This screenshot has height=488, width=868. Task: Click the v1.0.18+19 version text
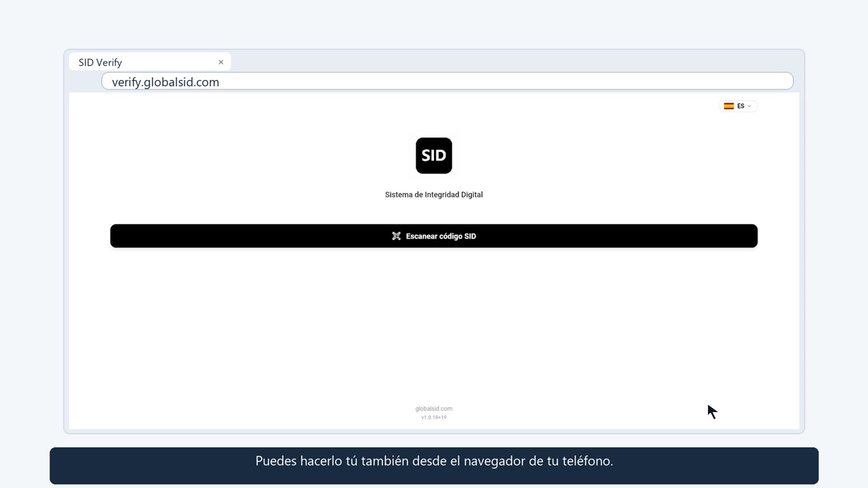[434, 418]
